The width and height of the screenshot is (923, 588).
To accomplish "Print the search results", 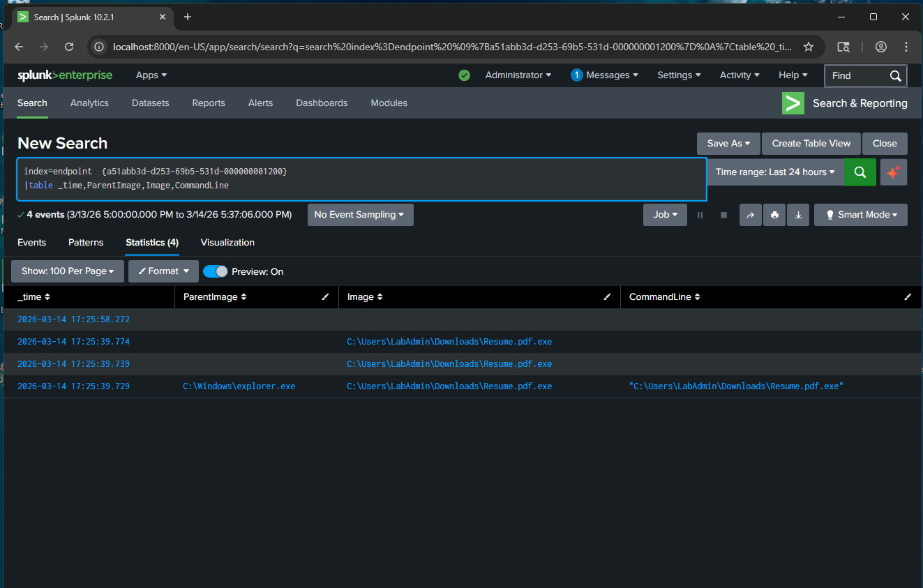I will point(774,215).
